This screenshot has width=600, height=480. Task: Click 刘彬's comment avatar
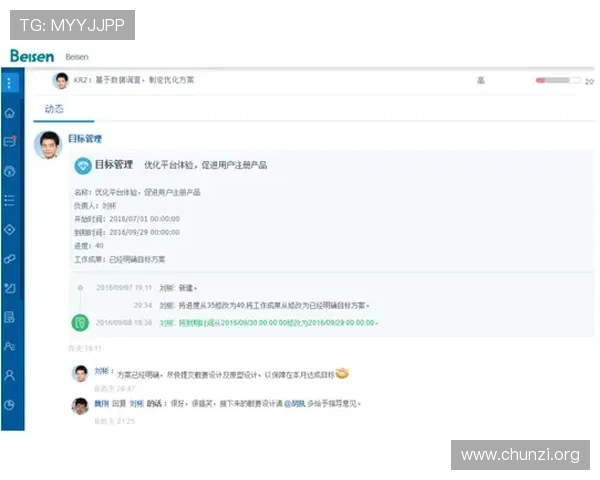[80, 373]
